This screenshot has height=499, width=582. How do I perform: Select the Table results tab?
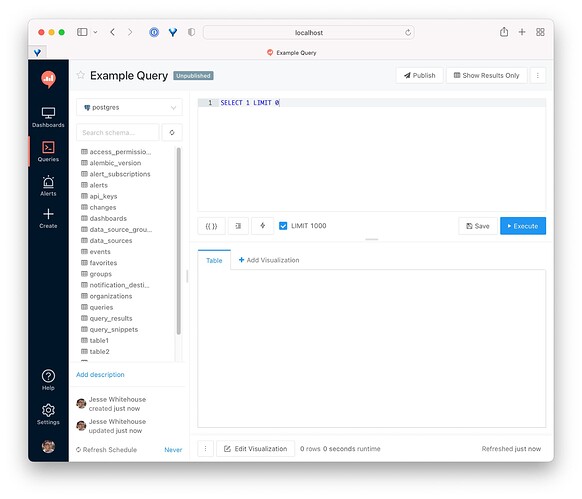coord(214,260)
